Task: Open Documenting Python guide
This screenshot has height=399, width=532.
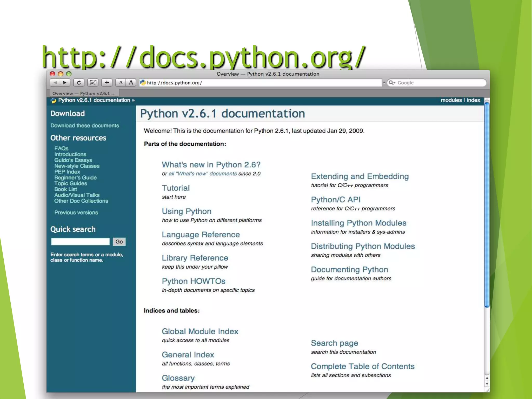Action: pyautogui.click(x=349, y=269)
